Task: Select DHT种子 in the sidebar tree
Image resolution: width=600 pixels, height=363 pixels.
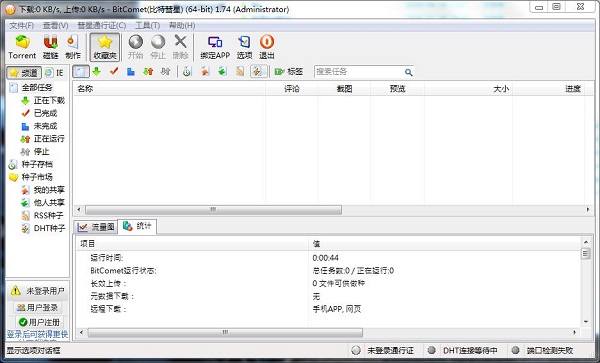Action: (49, 228)
